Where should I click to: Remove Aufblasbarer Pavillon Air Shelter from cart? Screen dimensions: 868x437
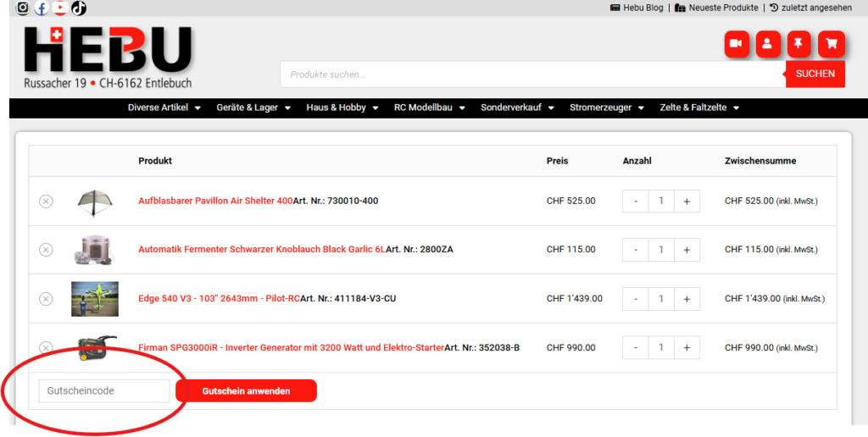[x=46, y=202]
